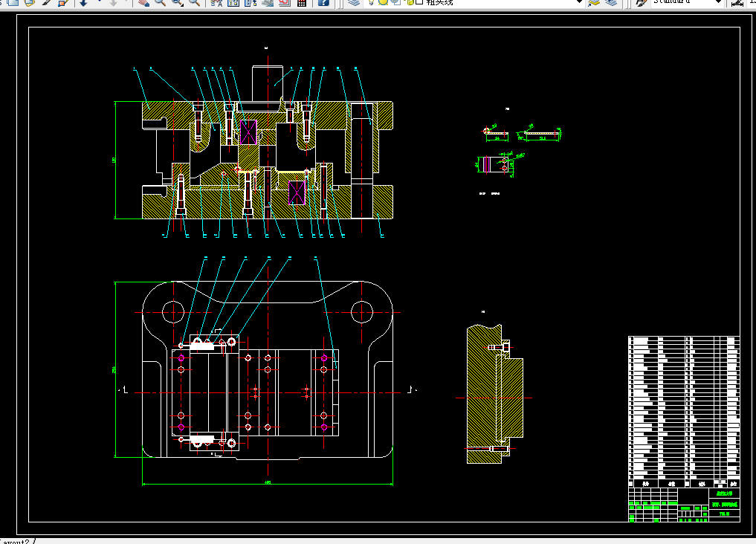
Task: Open the Sheet Set Manager icon
Action: tap(268, 2)
